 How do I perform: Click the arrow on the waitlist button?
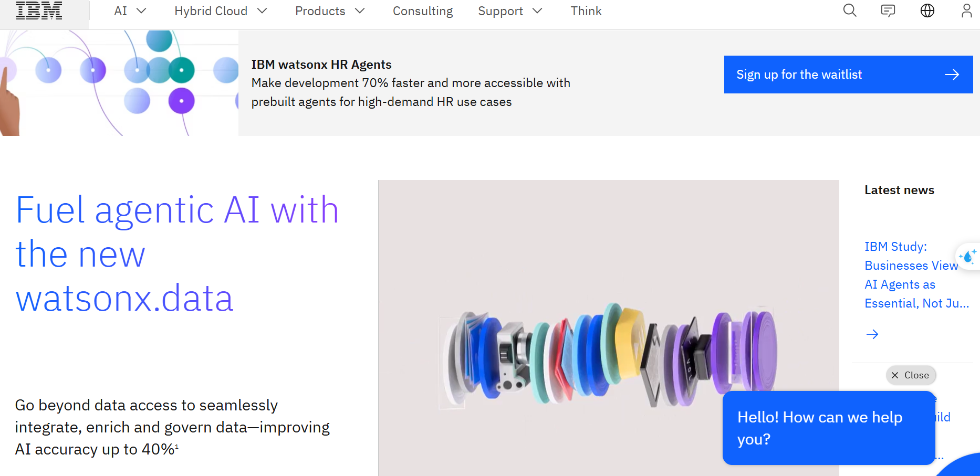(x=952, y=75)
